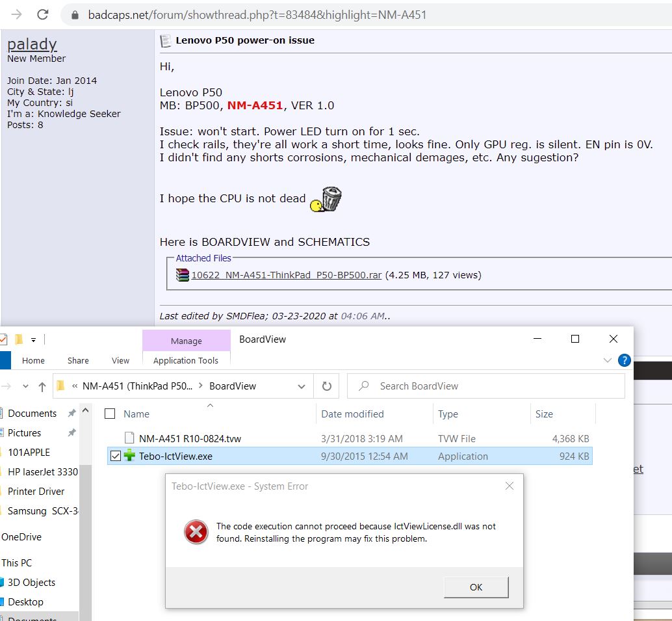Go up one folder level in Explorer

(x=42, y=386)
